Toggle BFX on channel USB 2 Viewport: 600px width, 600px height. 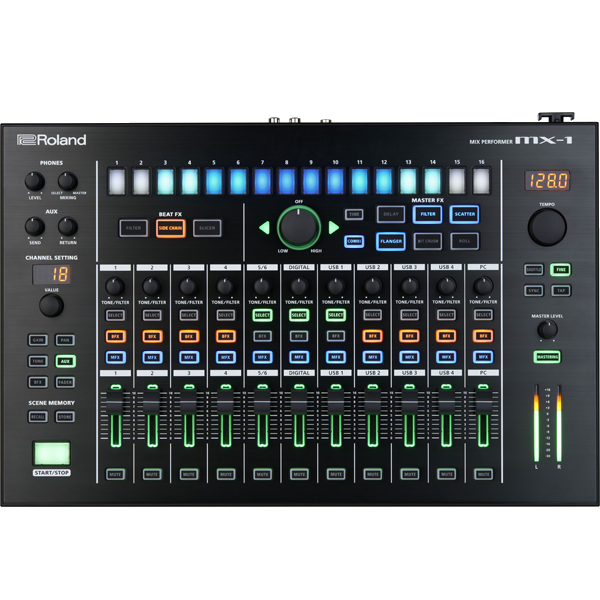coord(372,336)
